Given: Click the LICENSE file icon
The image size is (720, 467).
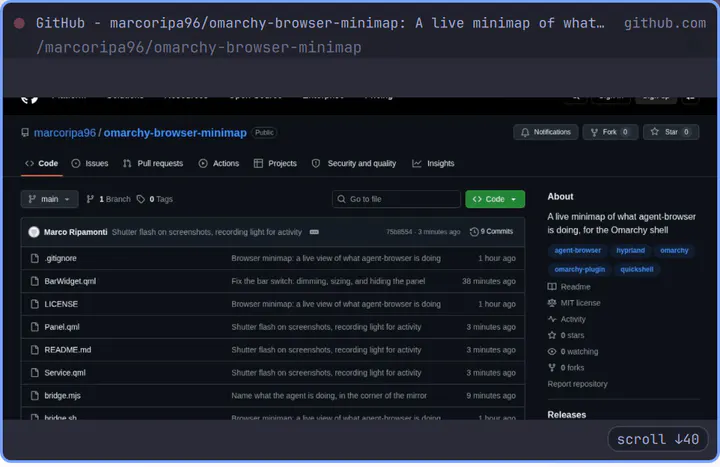Looking at the screenshot, I should (x=34, y=304).
